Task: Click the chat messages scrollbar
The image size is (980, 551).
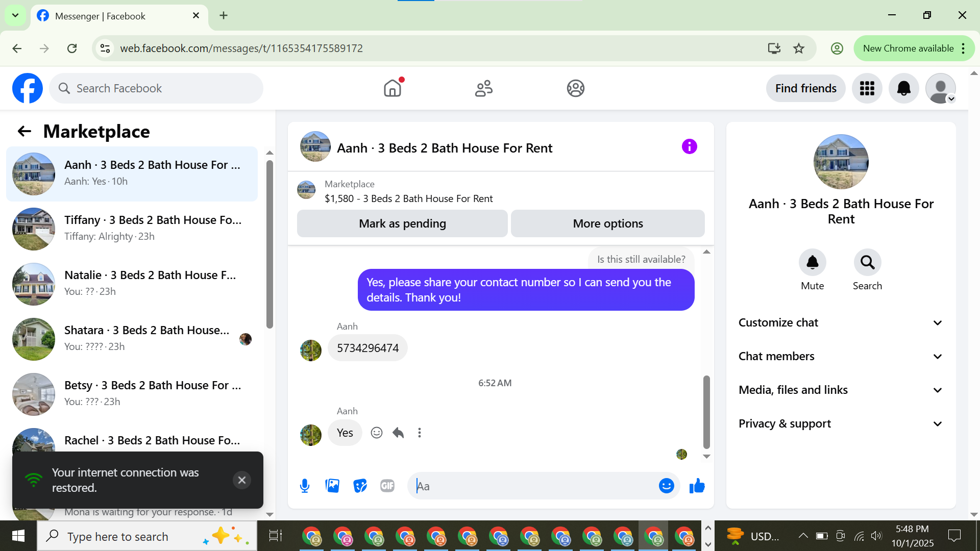Action: tap(706, 412)
